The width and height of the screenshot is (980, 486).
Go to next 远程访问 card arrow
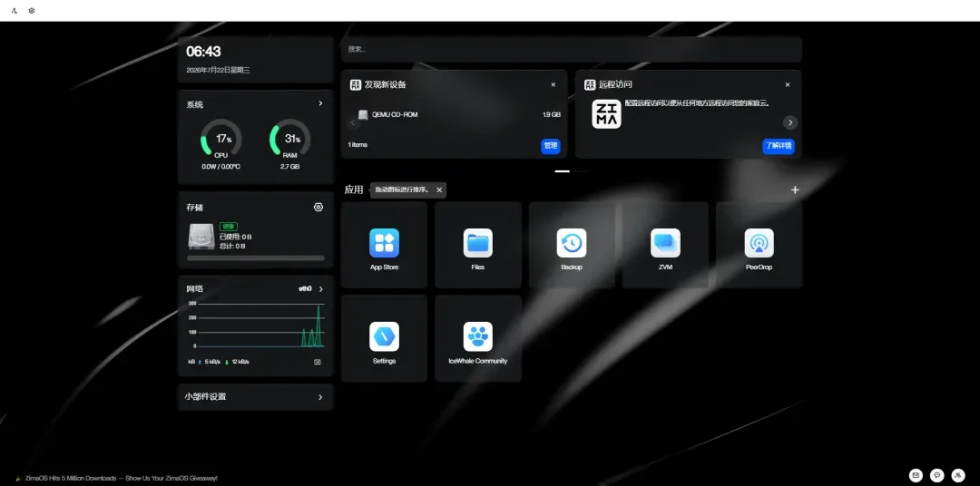tap(790, 122)
